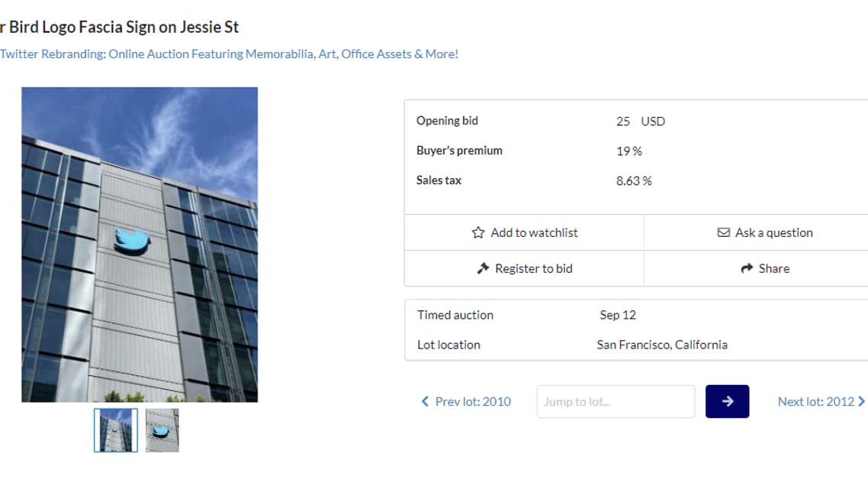Click the Lot location label
The width and height of the screenshot is (868, 489).
point(449,345)
